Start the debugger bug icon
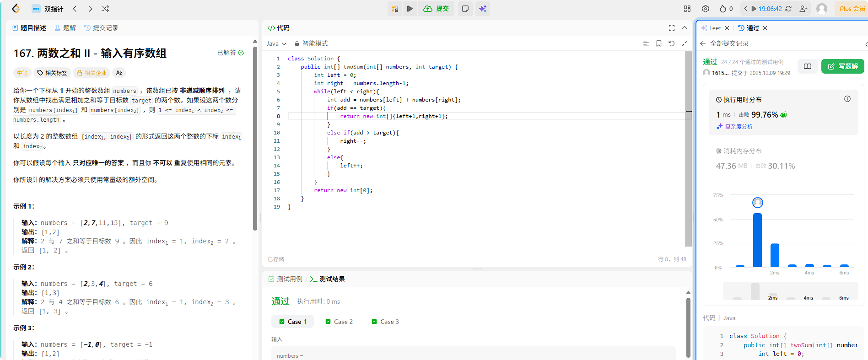 tap(395, 9)
